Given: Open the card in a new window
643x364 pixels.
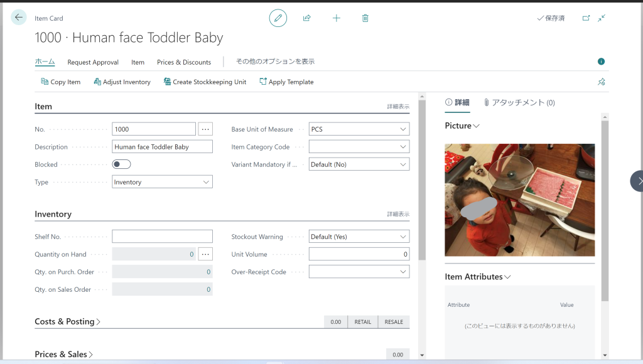Looking at the screenshot, I should click(586, 18).
